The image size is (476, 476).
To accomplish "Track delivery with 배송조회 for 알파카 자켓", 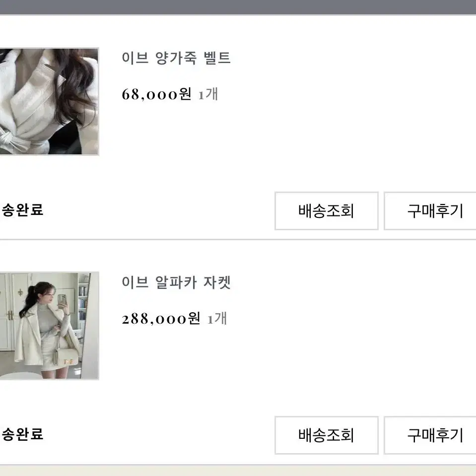I will 326,435.
